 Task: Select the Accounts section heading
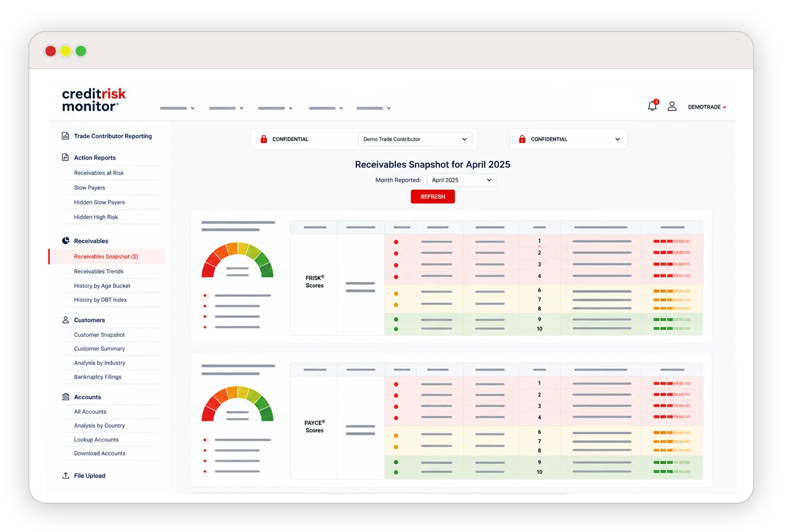click(x=88, y=397)
